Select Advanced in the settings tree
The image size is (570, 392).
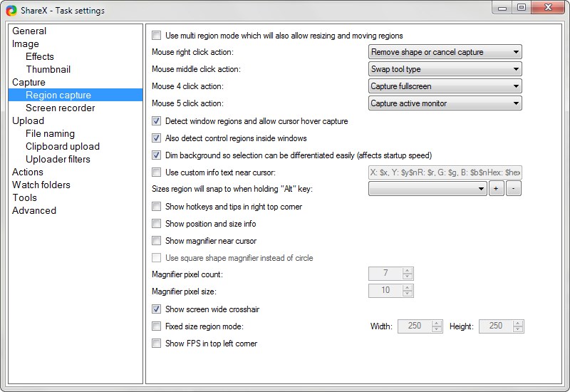point(34,210)
